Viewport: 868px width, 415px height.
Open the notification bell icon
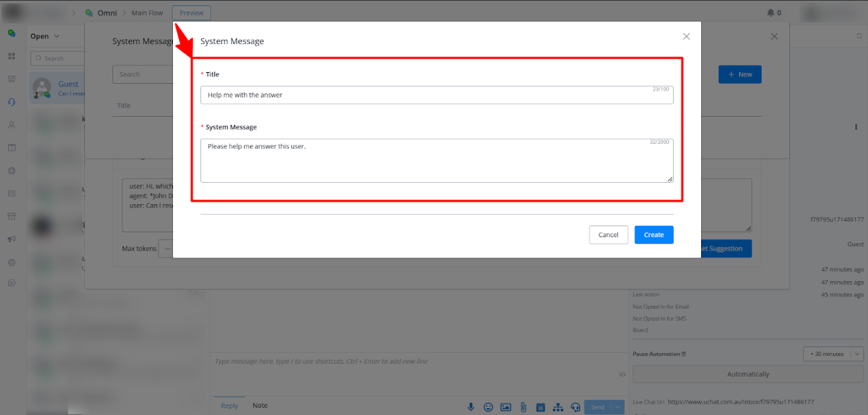click(x=771, y=13)
